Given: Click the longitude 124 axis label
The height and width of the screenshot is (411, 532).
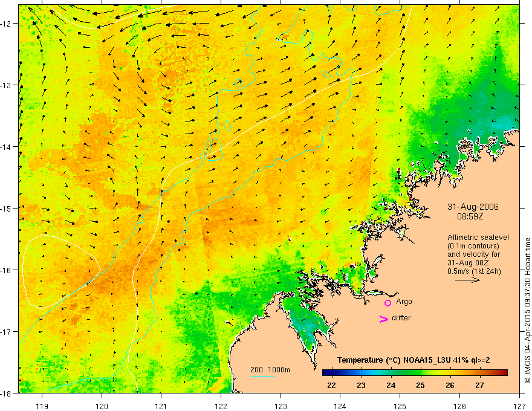Looking at the screenshot, I should click(340, 406).
